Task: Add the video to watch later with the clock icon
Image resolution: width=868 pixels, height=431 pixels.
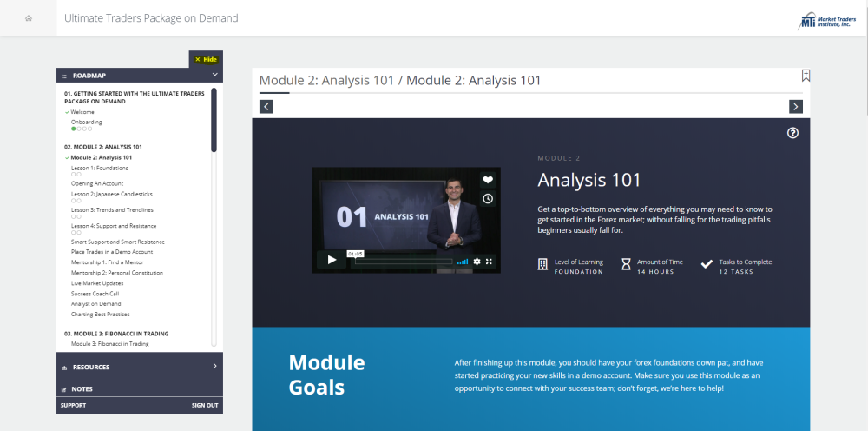Action: (x=488, y=198)
